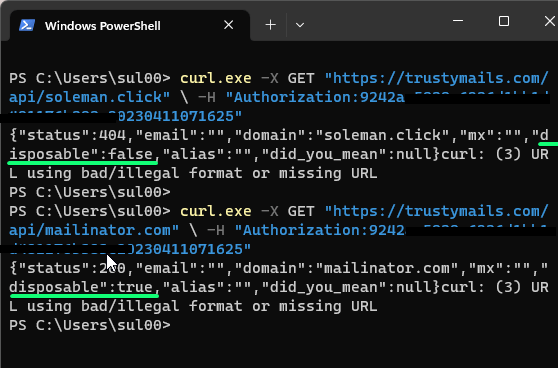Viewport: 558px width, 368px height.
Task: Click the PowerShell icon in the tab
Action: pyautogui.click(x=27, y=25)
